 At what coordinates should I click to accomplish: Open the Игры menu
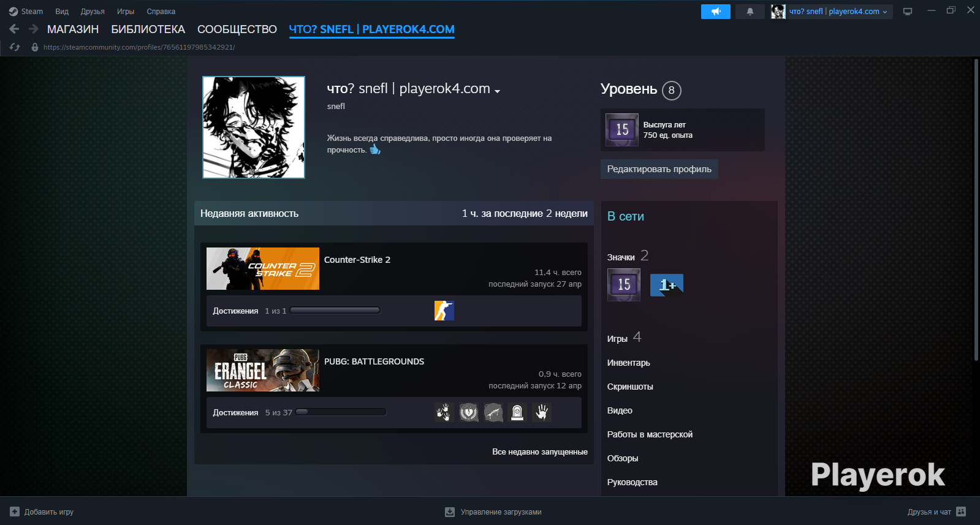(126, 12)
